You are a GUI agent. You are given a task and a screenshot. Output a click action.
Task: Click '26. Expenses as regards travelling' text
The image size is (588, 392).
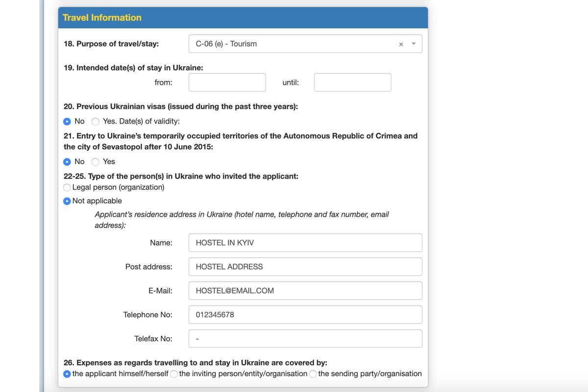click(196, 363)
